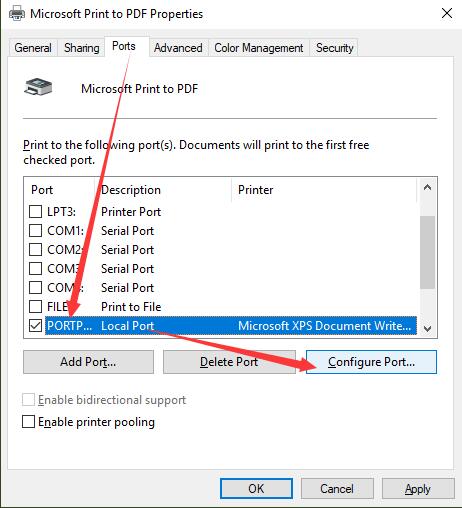
Task: Click the port list scroll down arrow
Action: (427, 329)
